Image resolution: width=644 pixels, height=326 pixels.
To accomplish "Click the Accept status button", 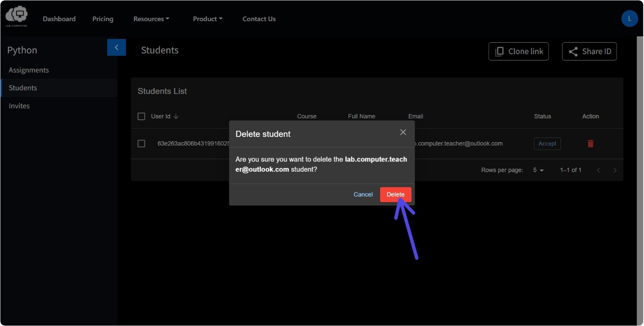I will [x=547, y=144].
